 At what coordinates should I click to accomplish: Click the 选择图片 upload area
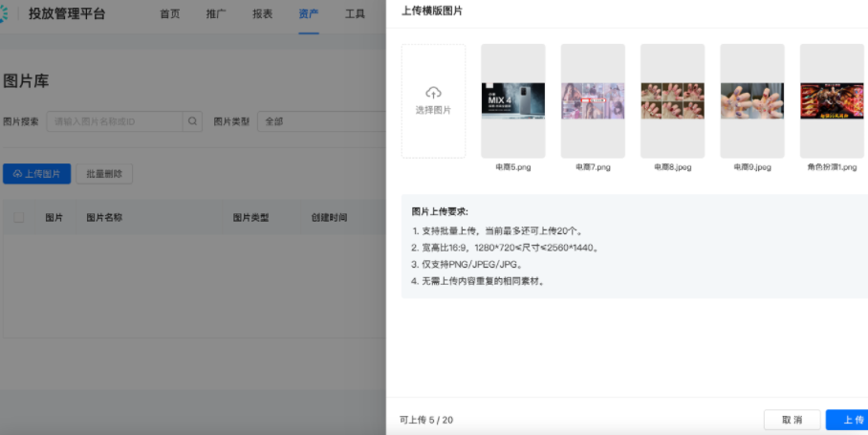pos(433,101)
